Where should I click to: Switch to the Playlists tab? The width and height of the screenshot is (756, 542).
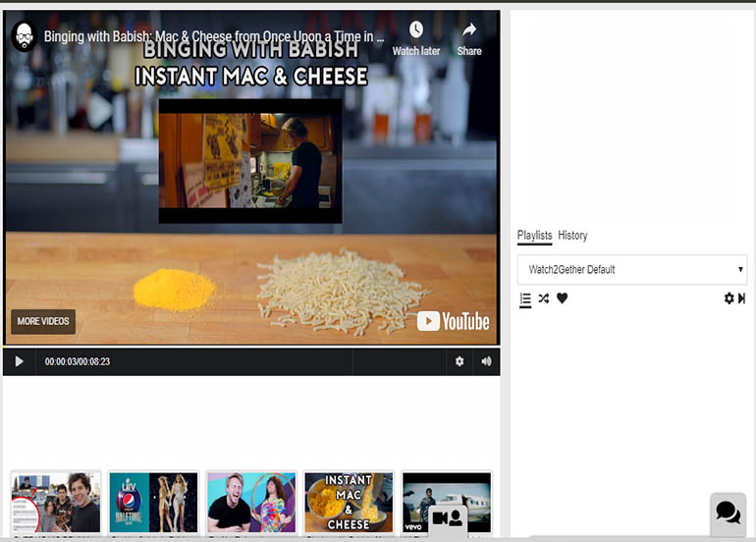pos(534,236)
